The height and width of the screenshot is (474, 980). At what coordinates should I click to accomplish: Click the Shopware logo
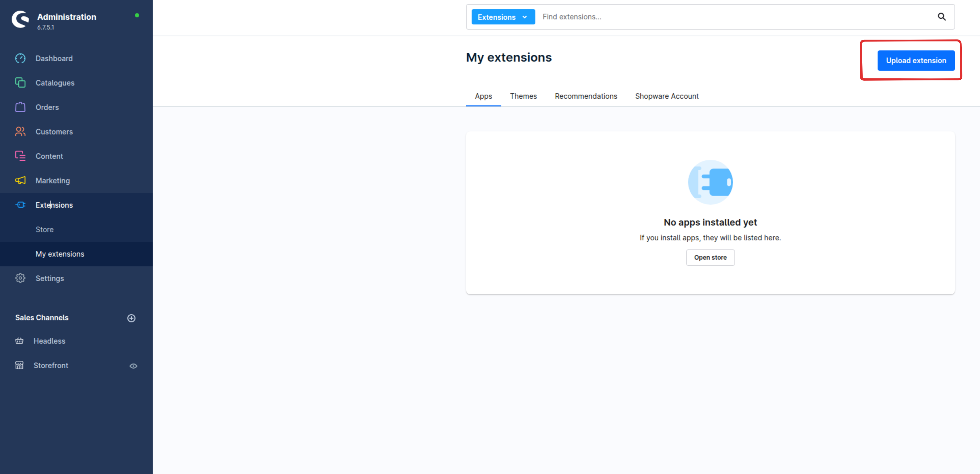pos(20,19)
